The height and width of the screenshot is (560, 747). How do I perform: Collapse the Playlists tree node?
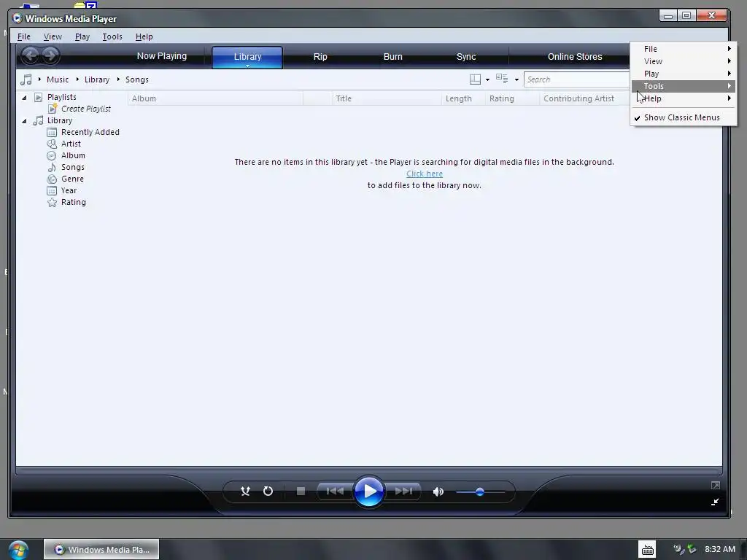24,98
